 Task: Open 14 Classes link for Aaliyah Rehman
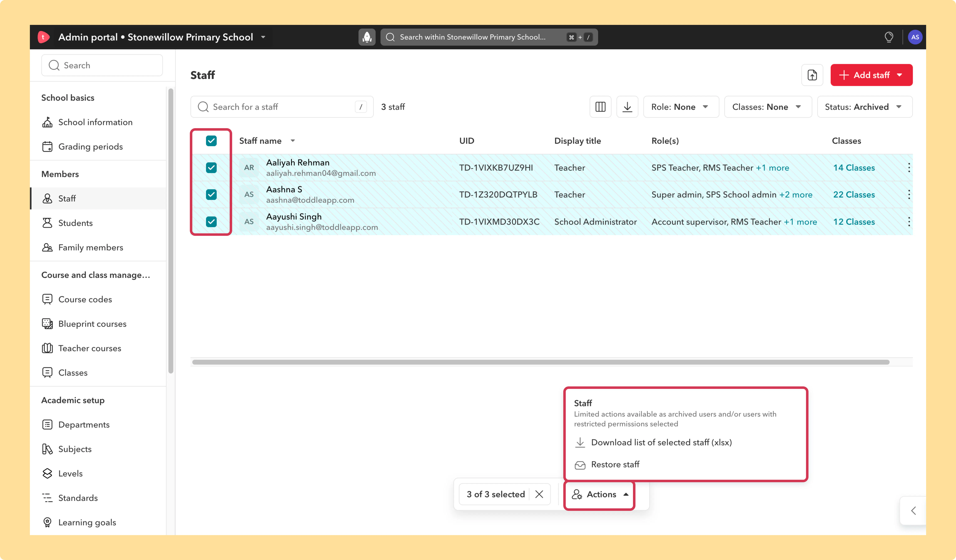pyautogui.click(x=854, y=168)
